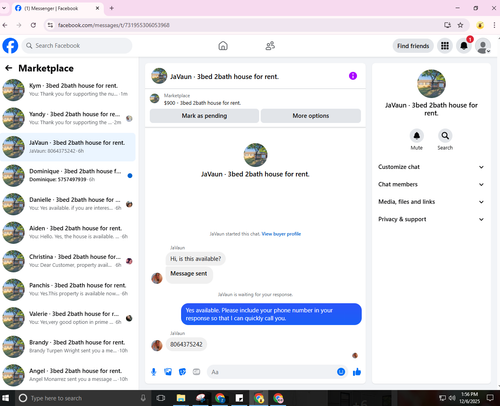Screen dimensions: 500x406
Task: Open the Facebook menu grid icon
Action: tap(445, 46)
